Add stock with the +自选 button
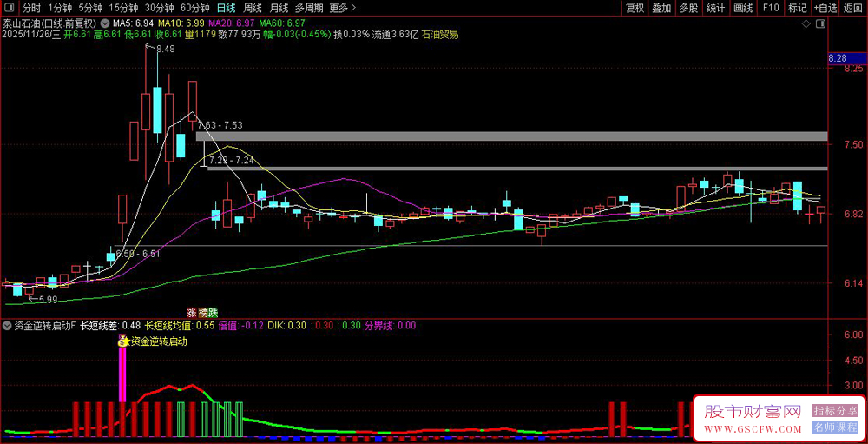The width and height of the screenshot is (868, 444). pos(825,8)
